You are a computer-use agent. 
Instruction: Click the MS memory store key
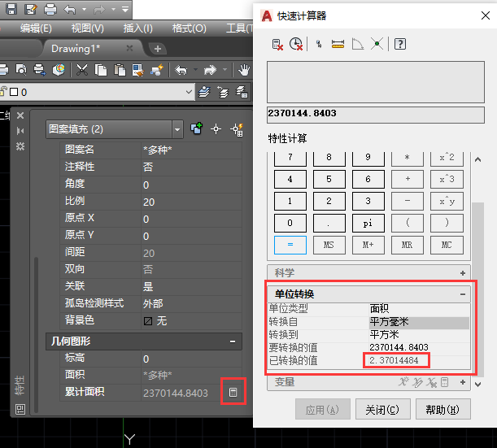pyautogui.click(x=329, y=245)
